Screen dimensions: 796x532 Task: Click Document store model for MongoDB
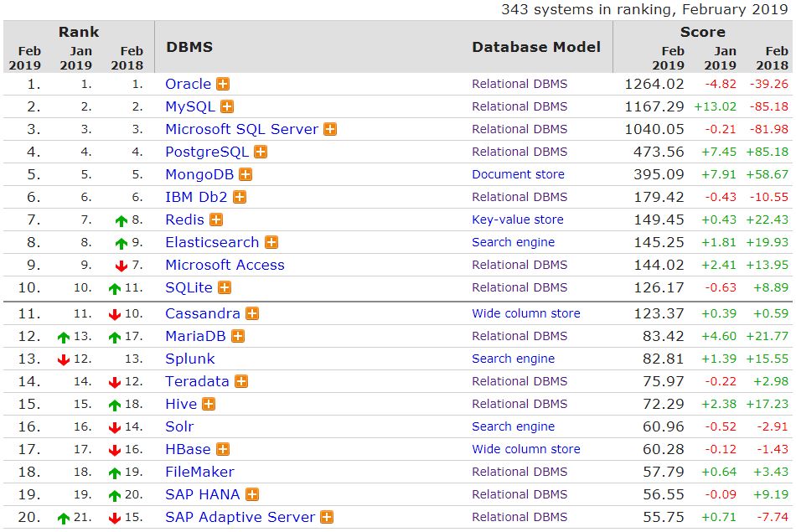(518, 174)
